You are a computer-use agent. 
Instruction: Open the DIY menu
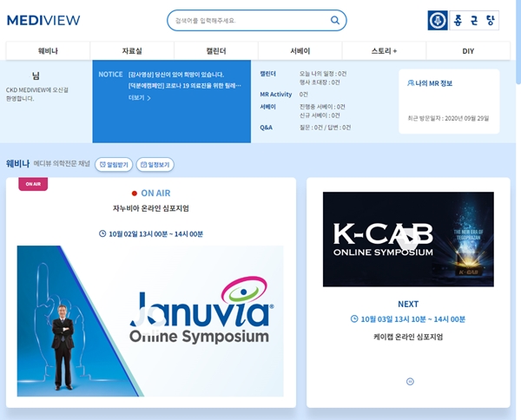click(x=468, y=51)
